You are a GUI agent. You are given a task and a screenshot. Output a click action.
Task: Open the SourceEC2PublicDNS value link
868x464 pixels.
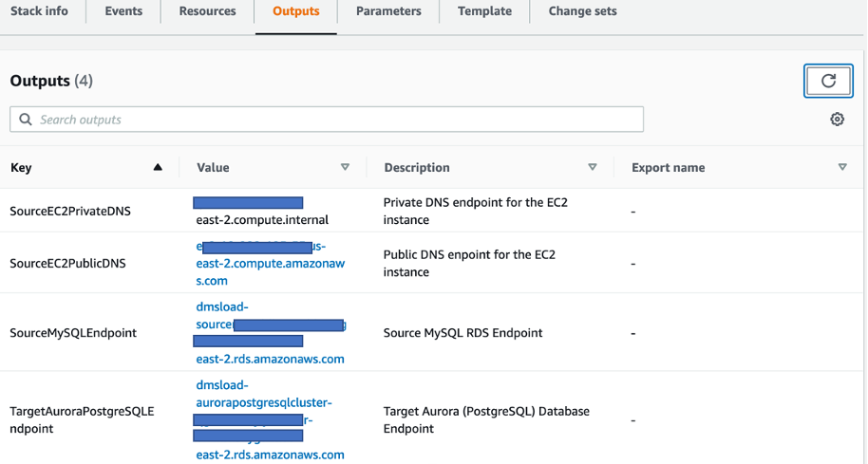click(x=270, y=264)
